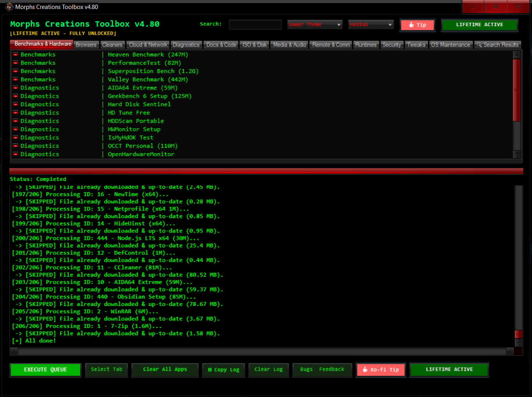
Task: Click the red icon beside PerformanceTest row
Action: pyautogui.click(x=16, y=63)
